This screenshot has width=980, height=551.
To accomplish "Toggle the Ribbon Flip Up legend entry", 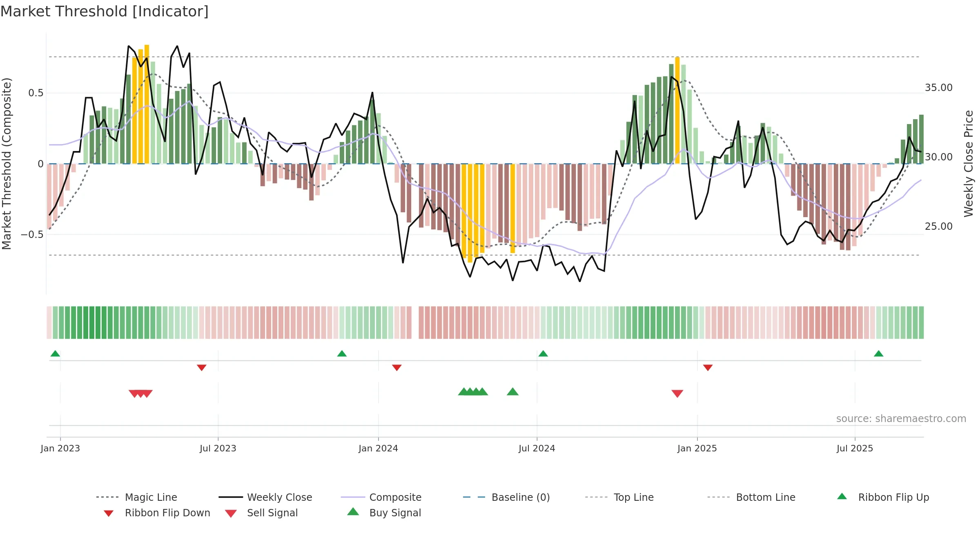I will (883, 497).
